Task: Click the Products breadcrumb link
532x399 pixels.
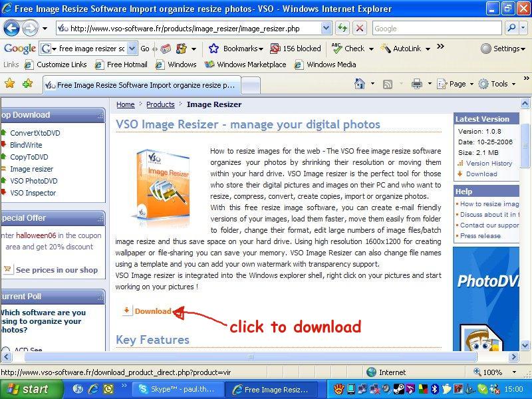Action: (x=160, y=104)
